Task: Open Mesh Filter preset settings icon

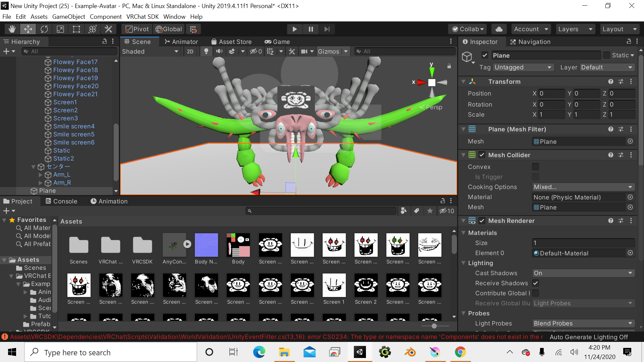Action: 621,129
